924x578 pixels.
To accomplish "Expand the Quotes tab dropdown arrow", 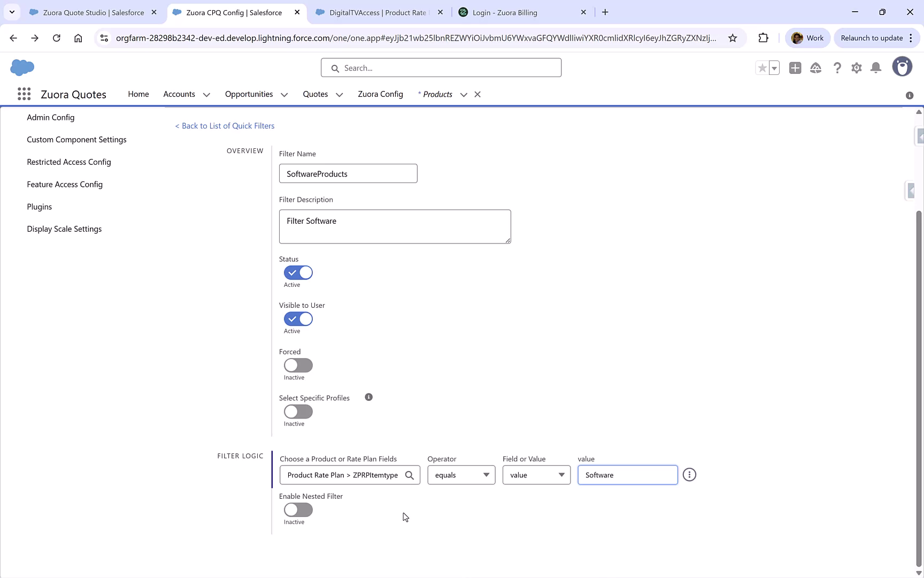I will (339, 95).
